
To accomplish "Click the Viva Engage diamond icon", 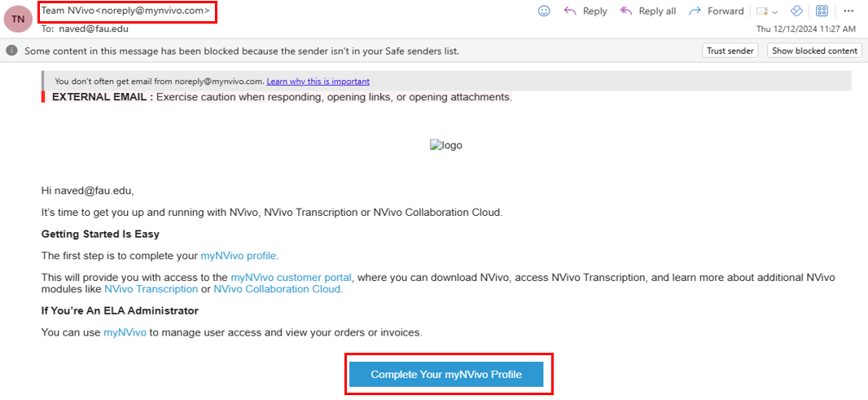I will (796, 11).
